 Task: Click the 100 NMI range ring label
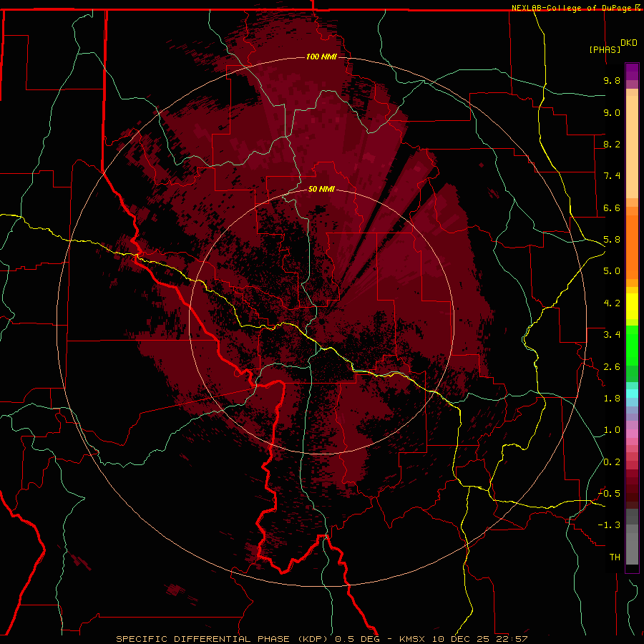(321, 57)
